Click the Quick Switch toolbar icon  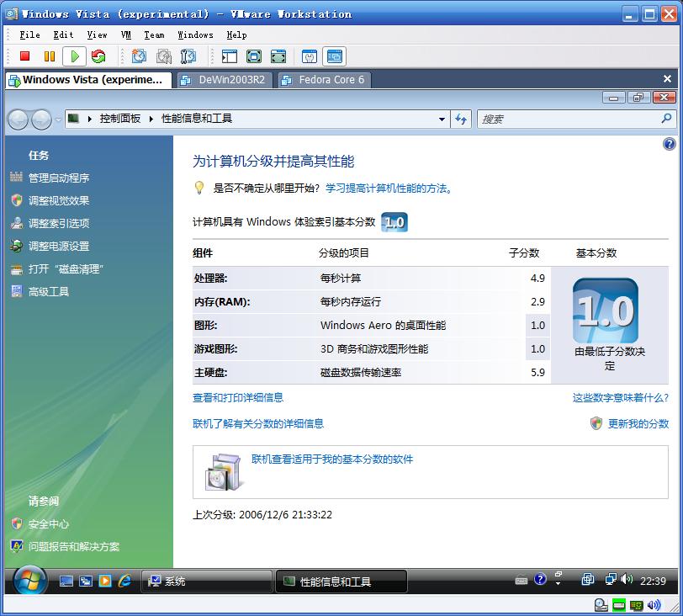point(254,56)
